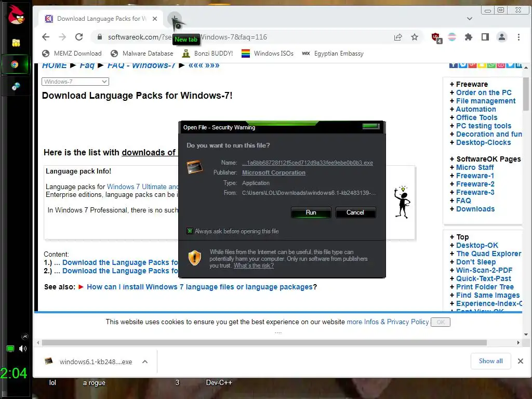Open the Bonzi BUDDY! bookmark
532x399 pixels.
point(208,54)
